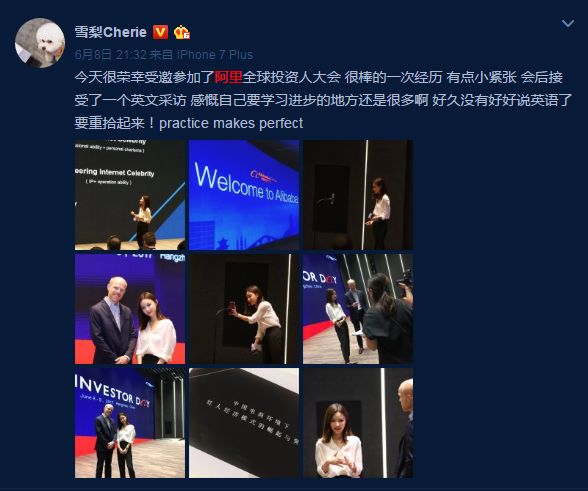Click the red 阿里 keyword link
Screen dimensions: 588x491
point(228,77)
